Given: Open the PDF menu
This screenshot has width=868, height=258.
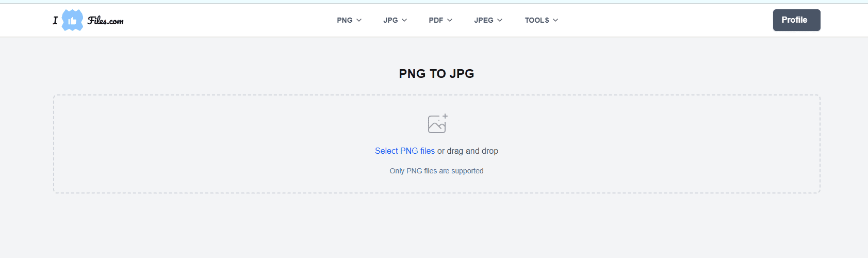Looking at the screenshot, I should click(x=436, y=20).
